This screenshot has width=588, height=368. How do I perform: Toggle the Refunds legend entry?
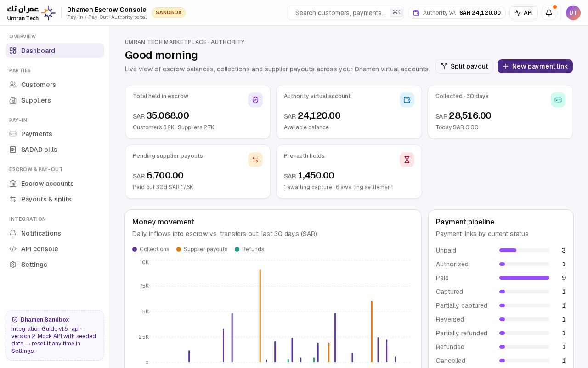[x=249, y=249]
